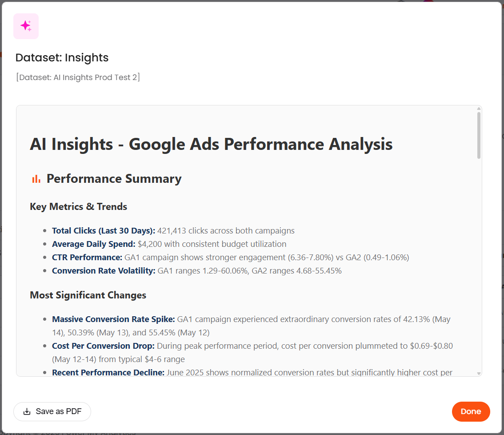Click the Performance Summary heading
Screen dimensions: 504x435
[x=114, y=179]
